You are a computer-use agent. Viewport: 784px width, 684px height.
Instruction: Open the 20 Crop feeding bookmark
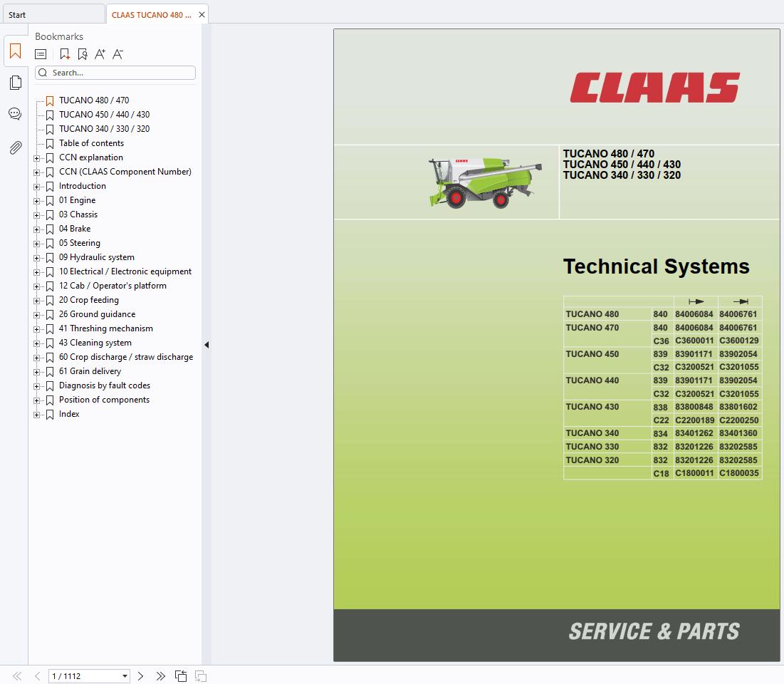pos(88,300)
